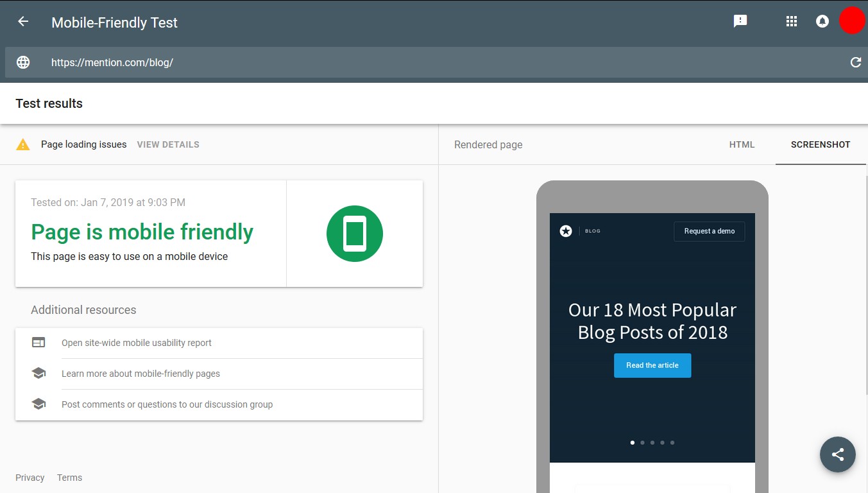Click graduation cap icon beside Post comments
Screen dimensions: 868x493
click(38, 404)
